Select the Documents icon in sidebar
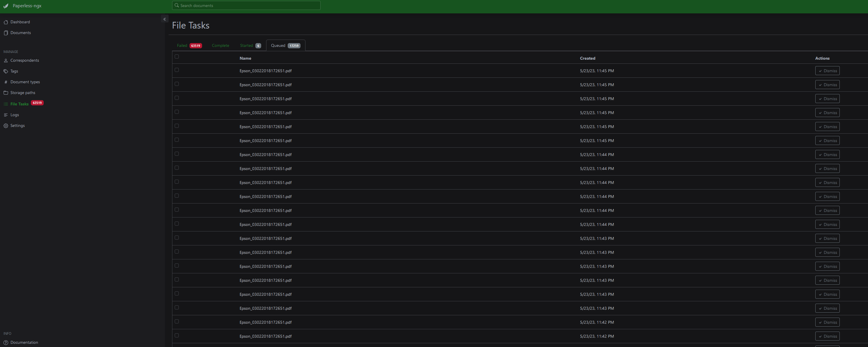The width and height of the screenshot is (868, 347). click(x=6, y=33)
